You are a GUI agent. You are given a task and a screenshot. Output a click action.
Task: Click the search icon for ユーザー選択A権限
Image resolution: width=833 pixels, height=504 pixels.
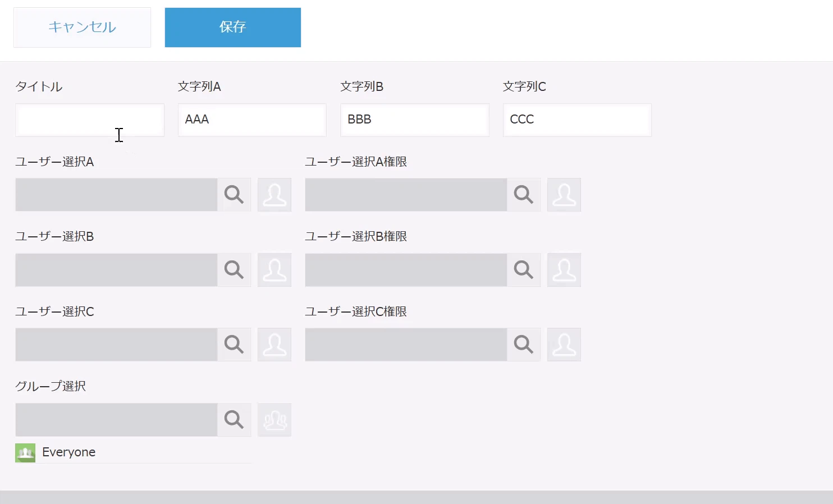(524, 195)
